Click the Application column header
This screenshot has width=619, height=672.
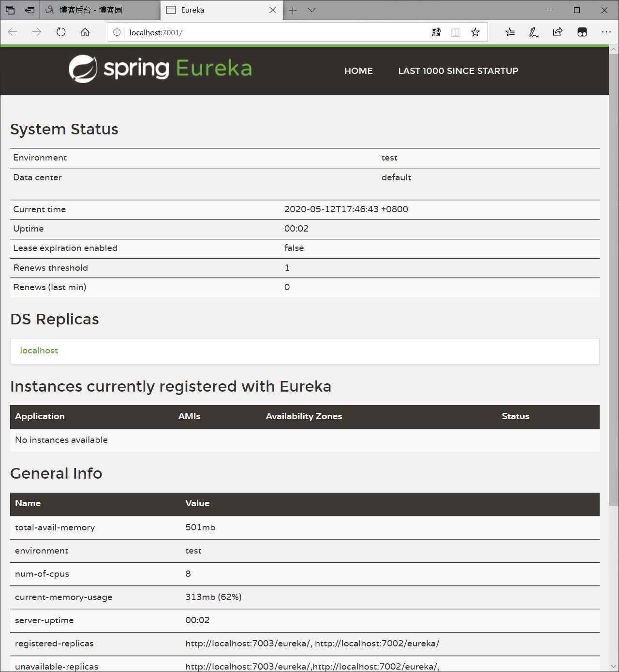tap(40, 416)
